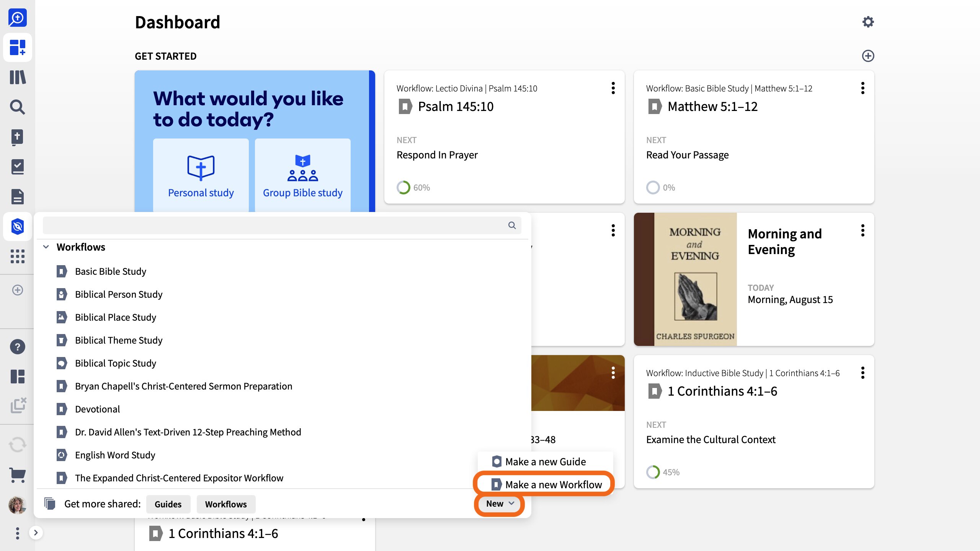
Task: Click the 0% progress ring
Action: (x=653, y=187)
